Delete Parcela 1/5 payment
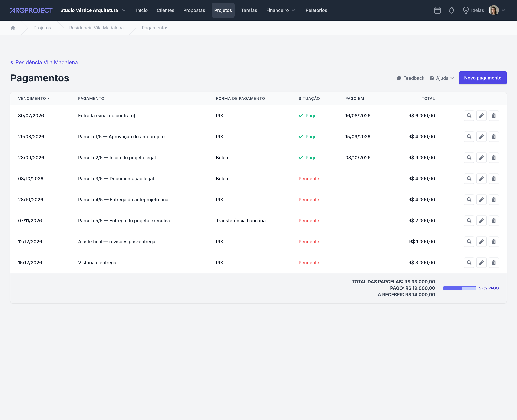 (x=494, y=137)
